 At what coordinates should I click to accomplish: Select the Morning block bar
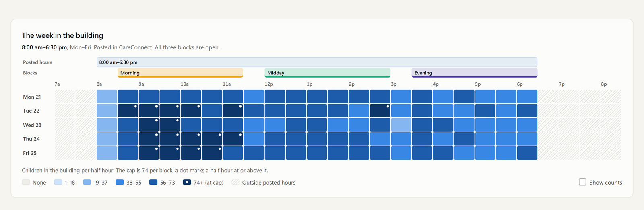[180, 73]
